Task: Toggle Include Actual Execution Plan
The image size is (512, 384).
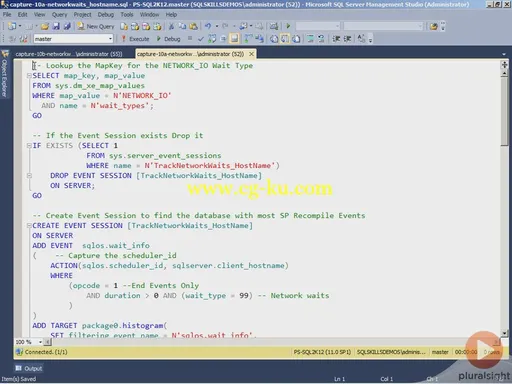Action: 248,39
